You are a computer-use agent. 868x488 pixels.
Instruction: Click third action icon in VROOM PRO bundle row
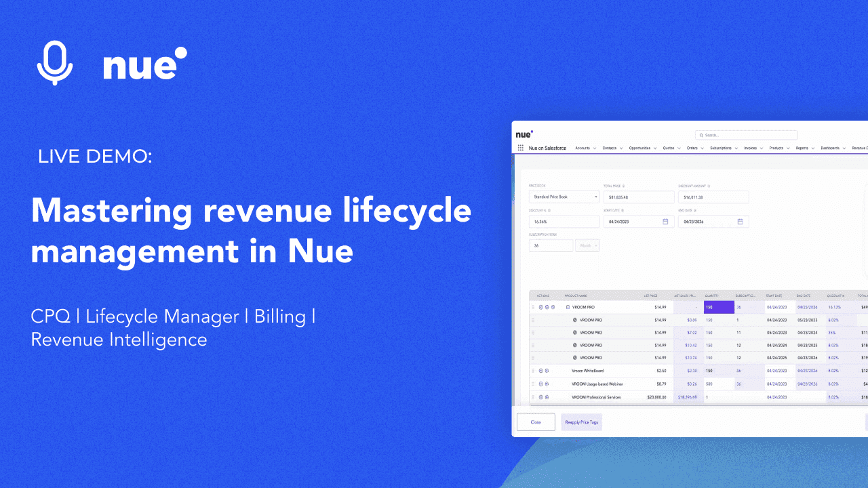[553, 307]
